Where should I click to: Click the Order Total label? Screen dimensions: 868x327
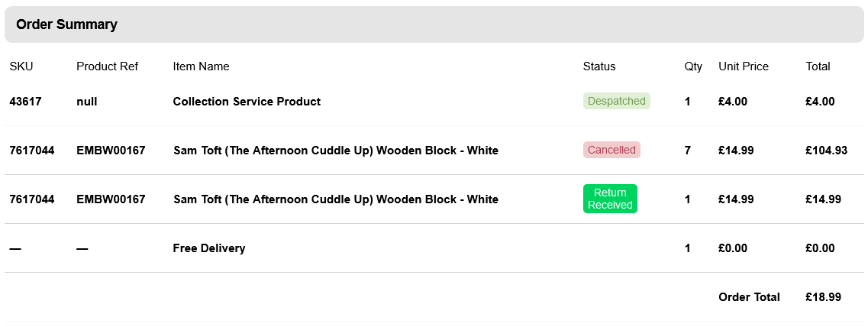(749, 297)
